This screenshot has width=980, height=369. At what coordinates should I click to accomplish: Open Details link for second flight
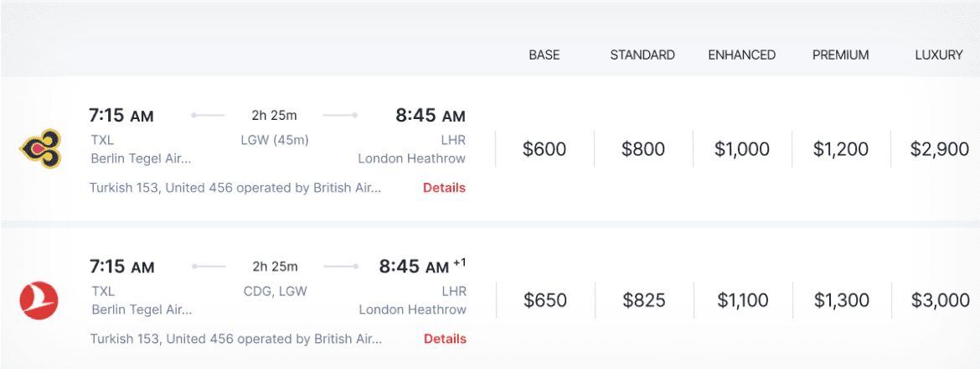pyautogui.click(x=445, y=339)
